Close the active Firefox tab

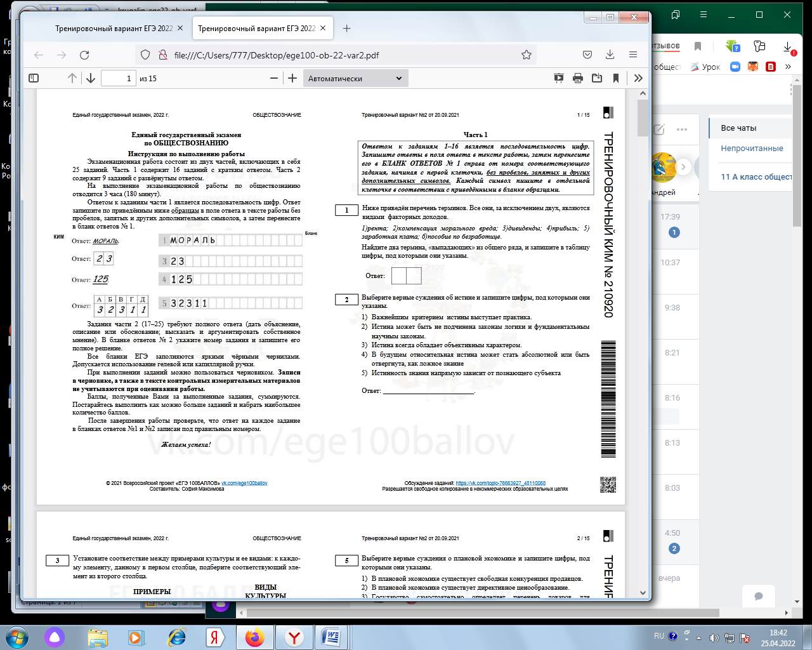coord(324,29)
